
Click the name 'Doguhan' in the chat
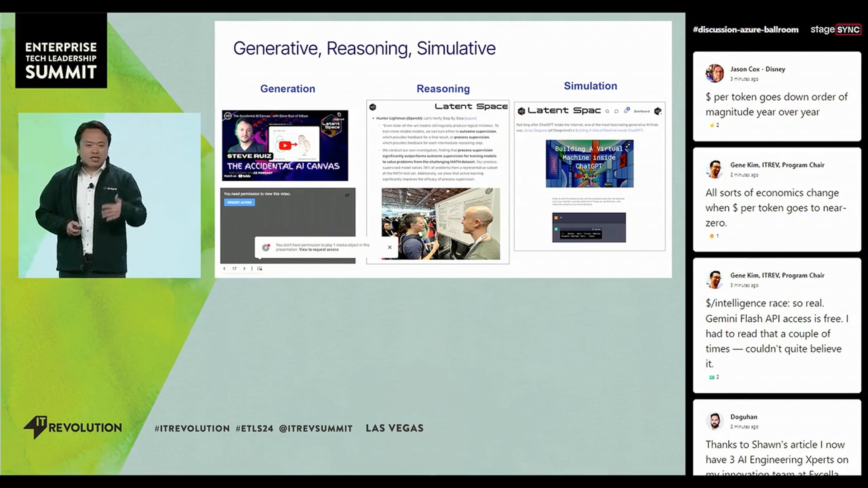tap(744, 417)
